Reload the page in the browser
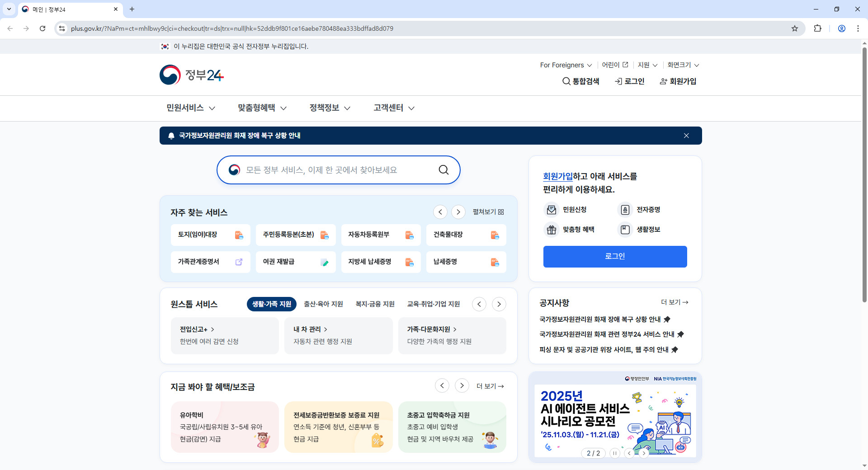The image size is (868, 470). (42, 28)
